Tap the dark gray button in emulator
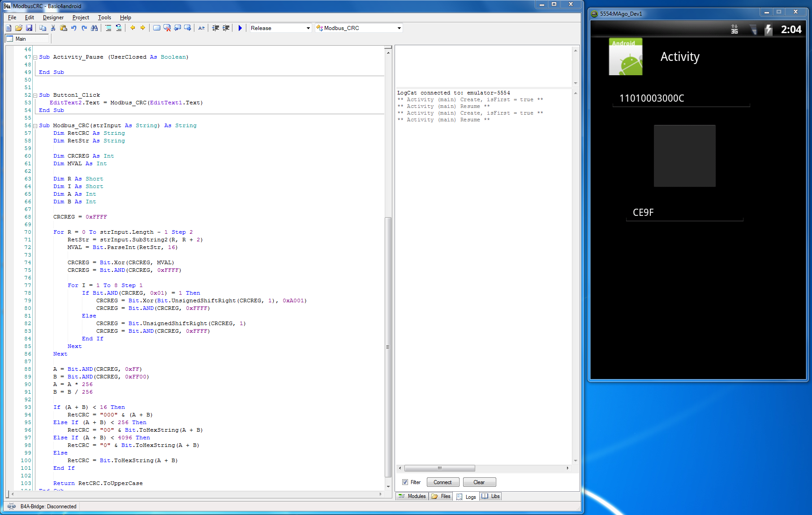The width and height of the screenshot is (812, 515). (684, 156)
